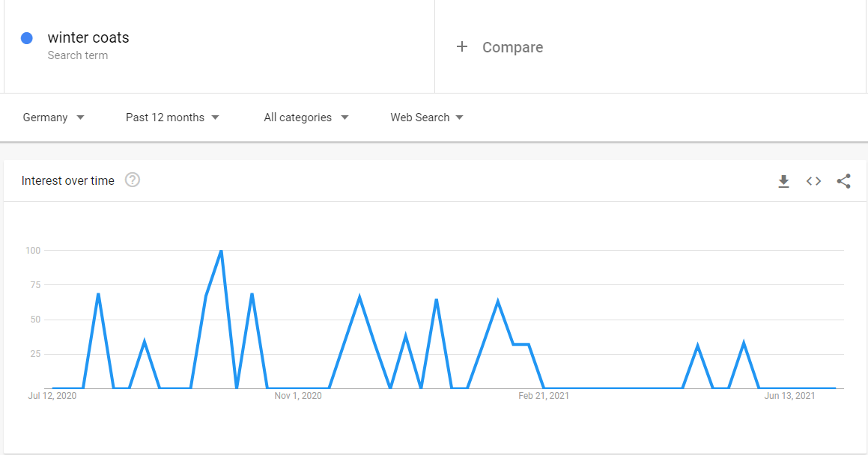Click the blue dot for winter coats
Viewport: 868px width, 455px height.
click(26, 38)
